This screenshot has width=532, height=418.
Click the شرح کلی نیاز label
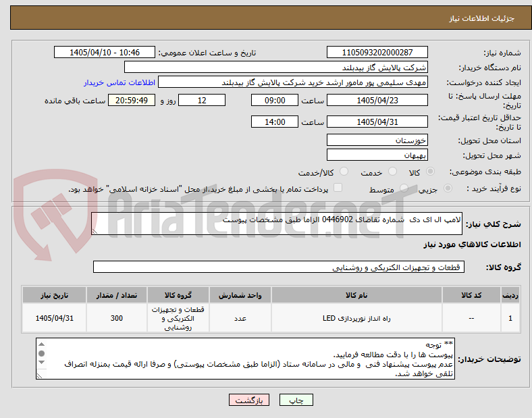[x=493, y=224]
